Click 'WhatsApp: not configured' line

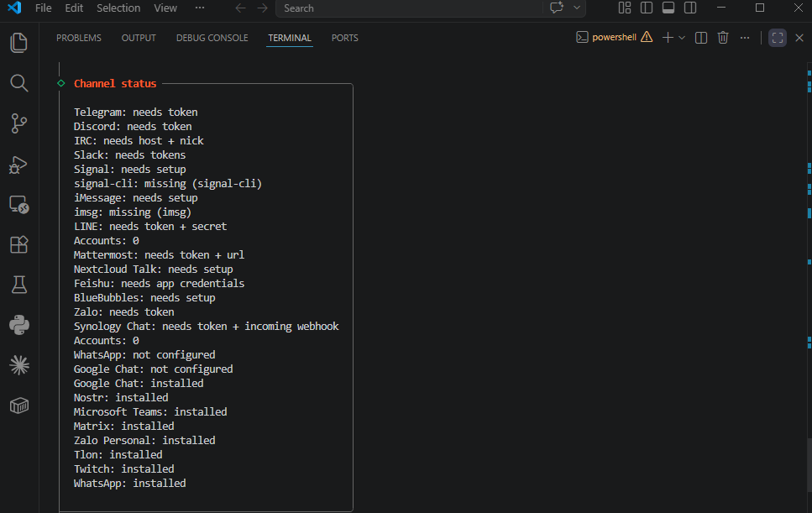pos(144,354)
